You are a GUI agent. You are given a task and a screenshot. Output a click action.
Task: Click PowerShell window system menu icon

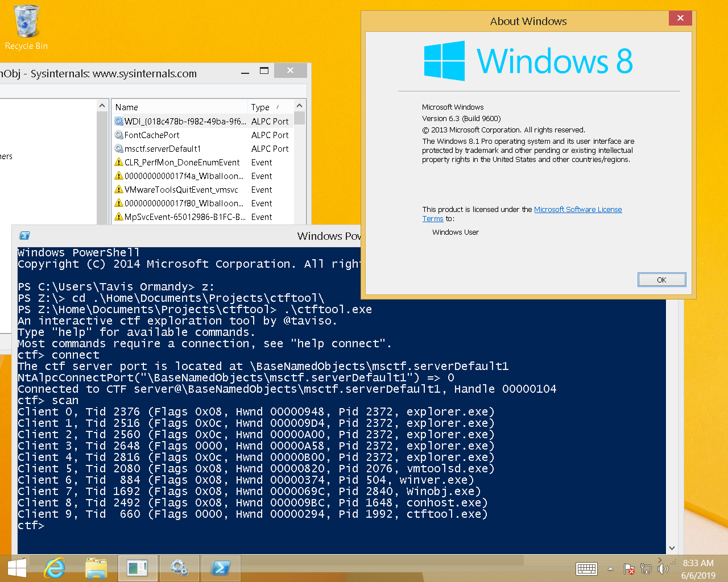[x=24, y=236]
